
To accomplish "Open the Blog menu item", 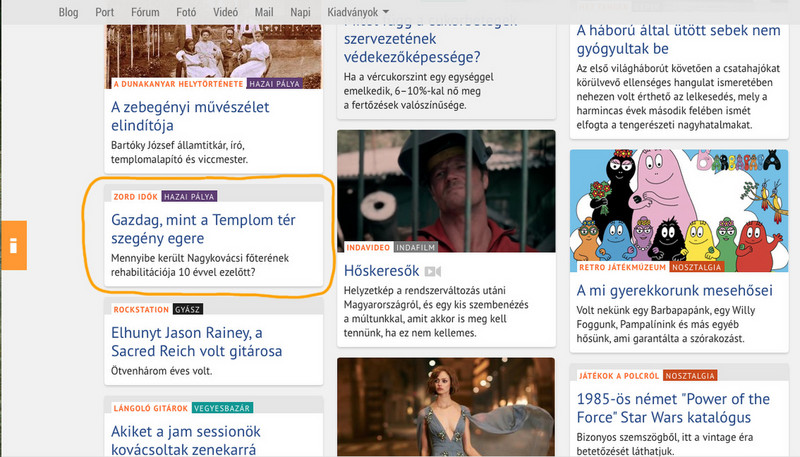I will click(68, 12).
